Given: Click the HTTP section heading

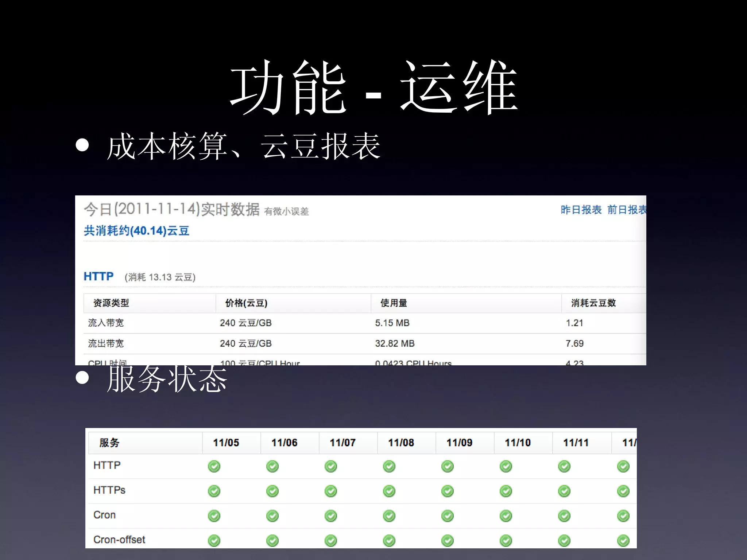Looking at the screenshot, I should [98, 276].
